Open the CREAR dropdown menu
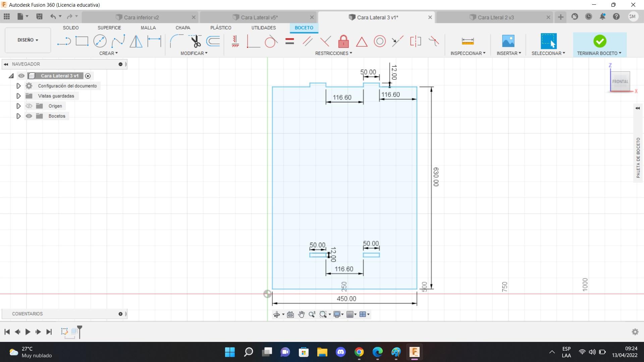The image size is (644, 362). (108, 53)
